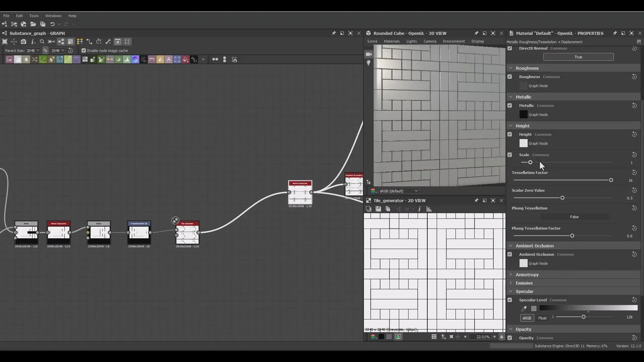This screenshot has width=644, height=362.
Task: Open the sRGB (default) color profile dropdown
Action: pos(398,191)
